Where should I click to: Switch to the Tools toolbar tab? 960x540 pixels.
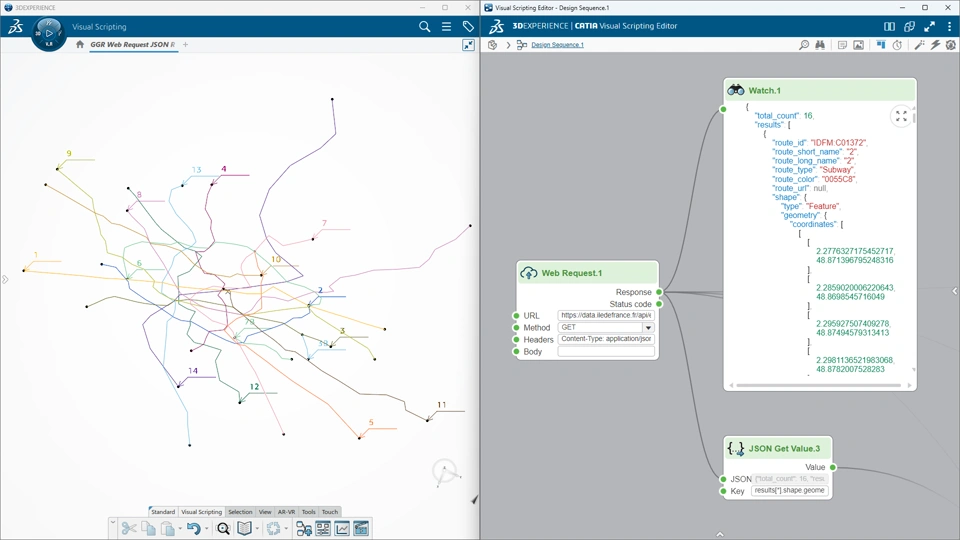[x=309, y=512]
